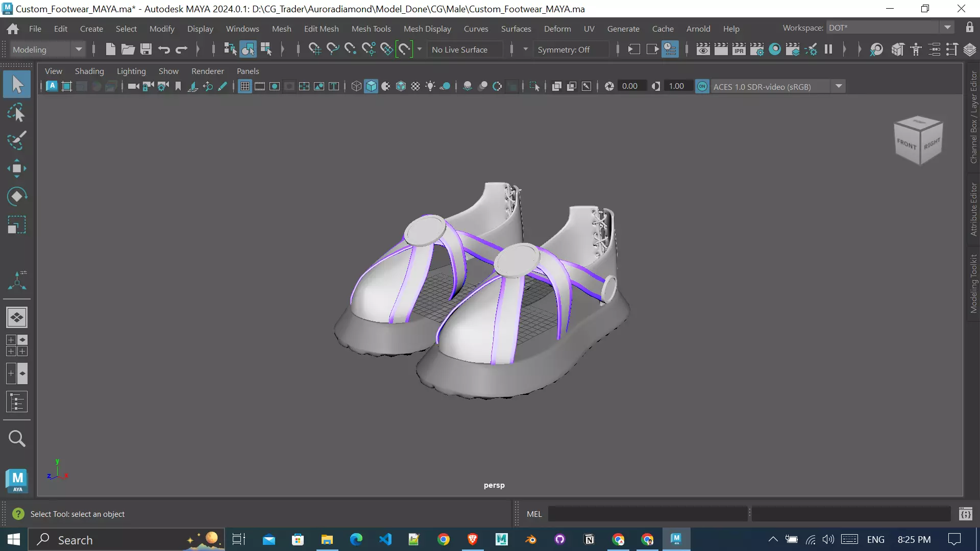Screen dimensions: 980x551
Task: Activate the Paint Selection tool
Action: coord(17,141)
